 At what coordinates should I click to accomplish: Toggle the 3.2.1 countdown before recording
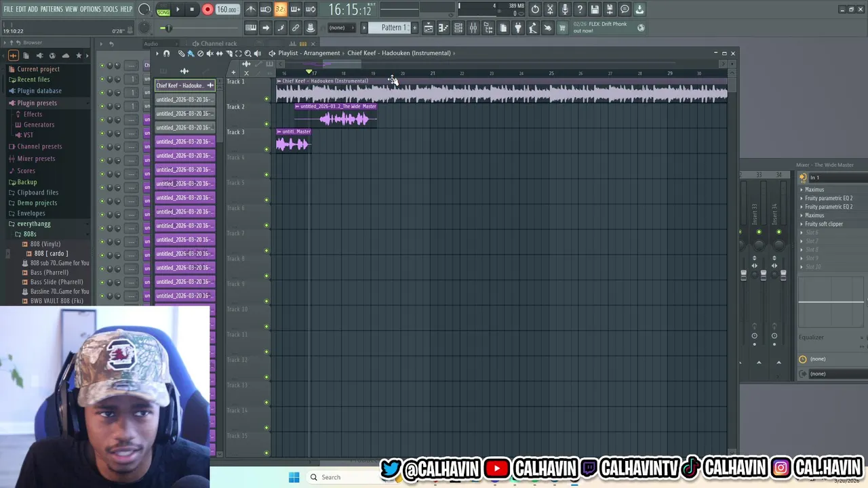(x=280, y=9)
